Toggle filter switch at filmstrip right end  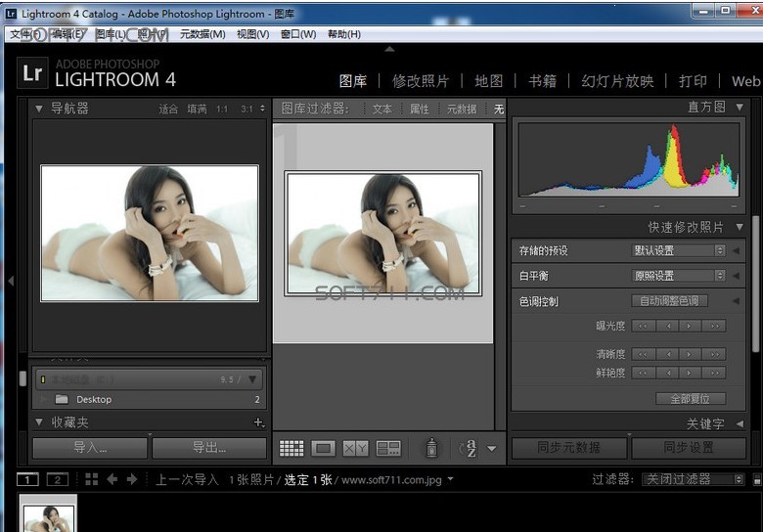(x=757, y=479)
